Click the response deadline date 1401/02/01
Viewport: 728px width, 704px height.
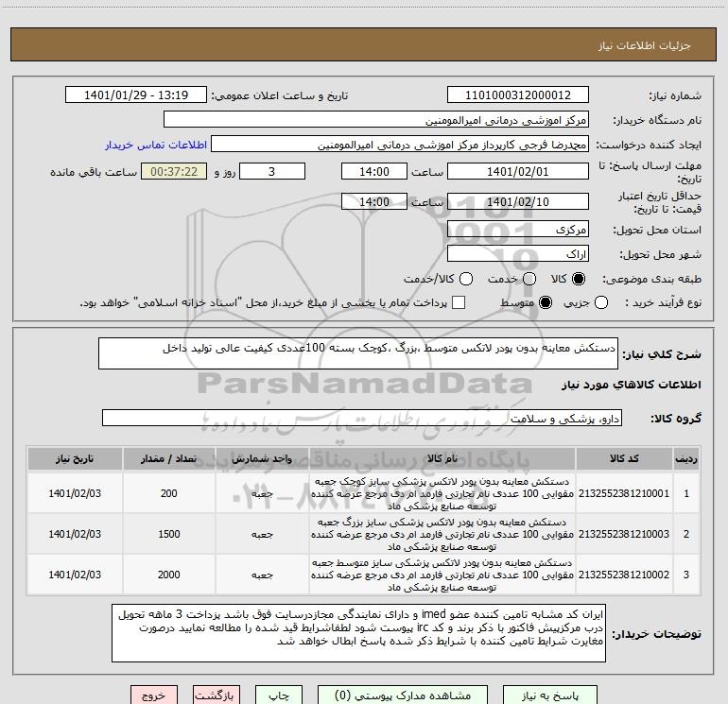tap(518, 172)
